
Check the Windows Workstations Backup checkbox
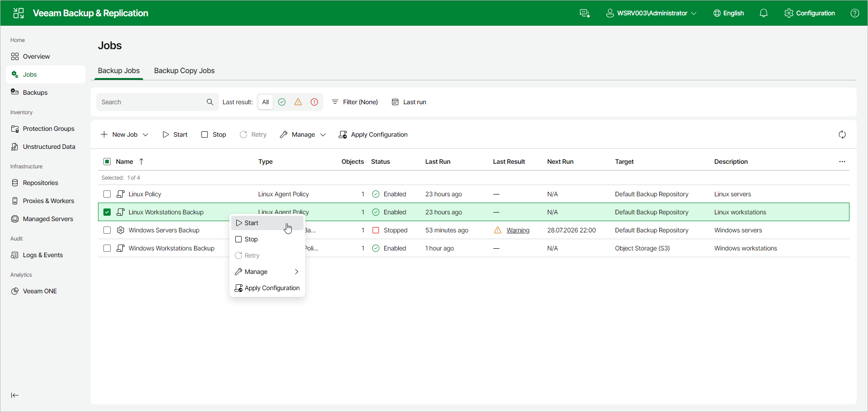coord(107,248)
